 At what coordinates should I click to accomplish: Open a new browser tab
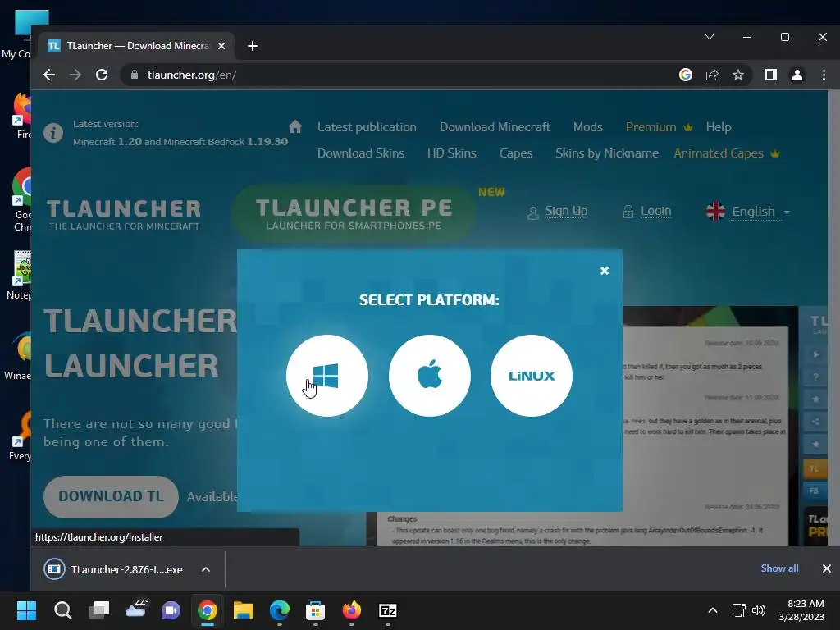pyautogui.click(x=253, y=46)
